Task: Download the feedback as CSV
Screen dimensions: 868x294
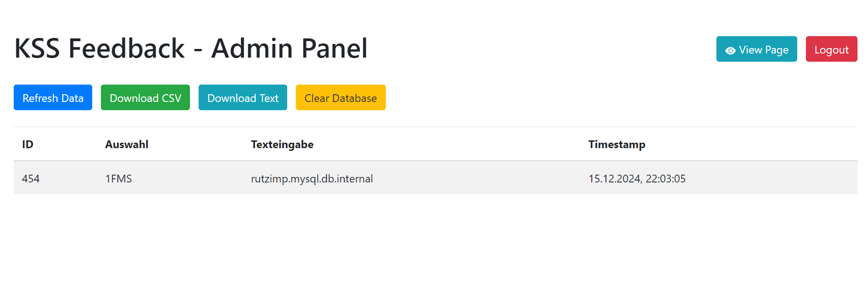Action: 145,97
